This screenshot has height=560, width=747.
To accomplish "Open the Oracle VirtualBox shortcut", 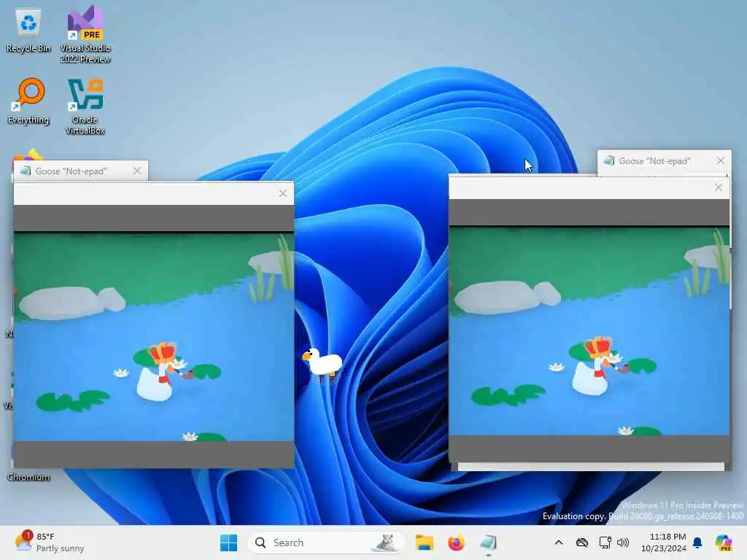I will coord(85,106).
